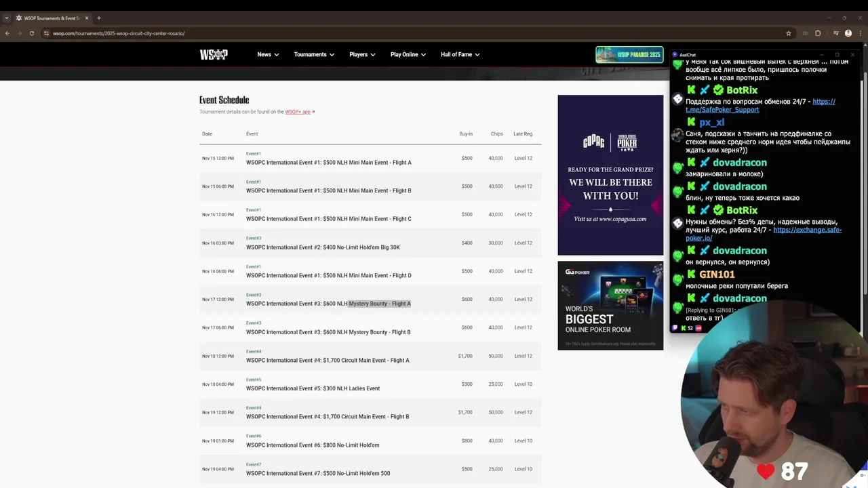Open GGPoker biggest online poker room ad
Image resolution: width=868 pixels, height=488 pixels.
[610, 306]
